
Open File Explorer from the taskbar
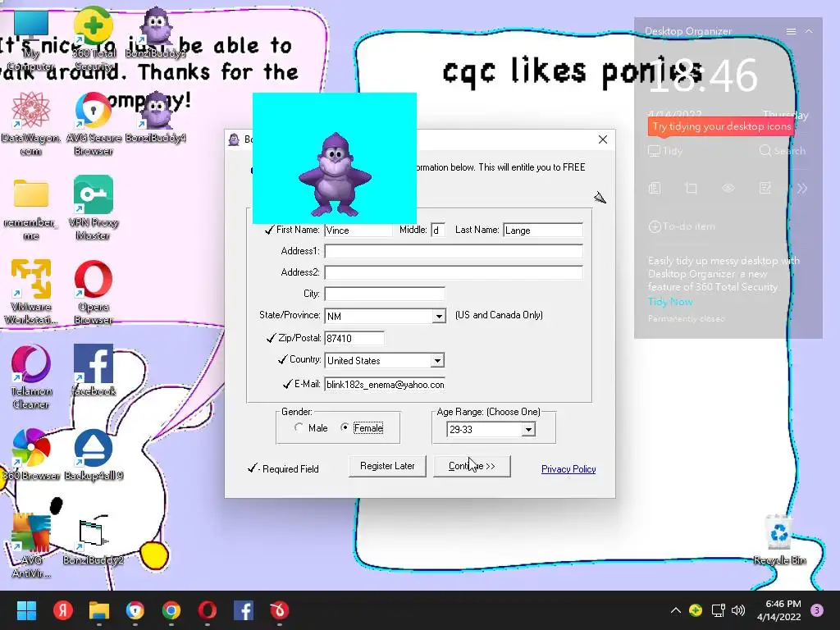(99, 610)
